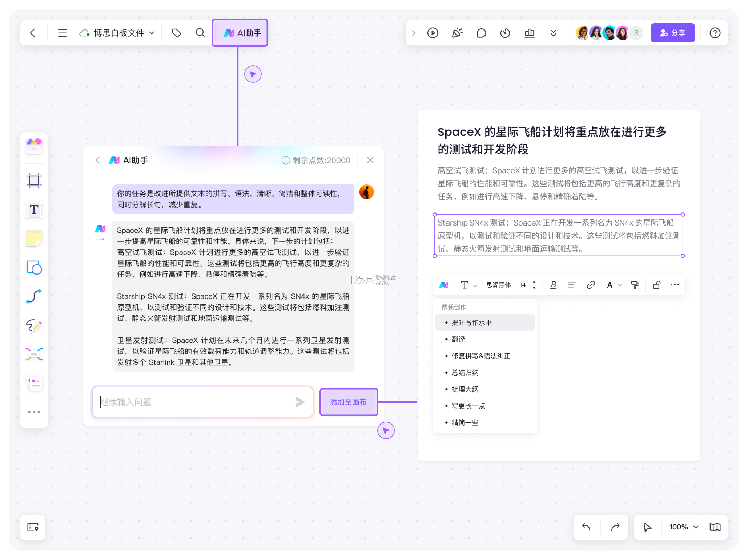The height and width of the screenshot is (560, 748).
Task: Choose 总结归纳 from AI menu
Action: point(485,373)
